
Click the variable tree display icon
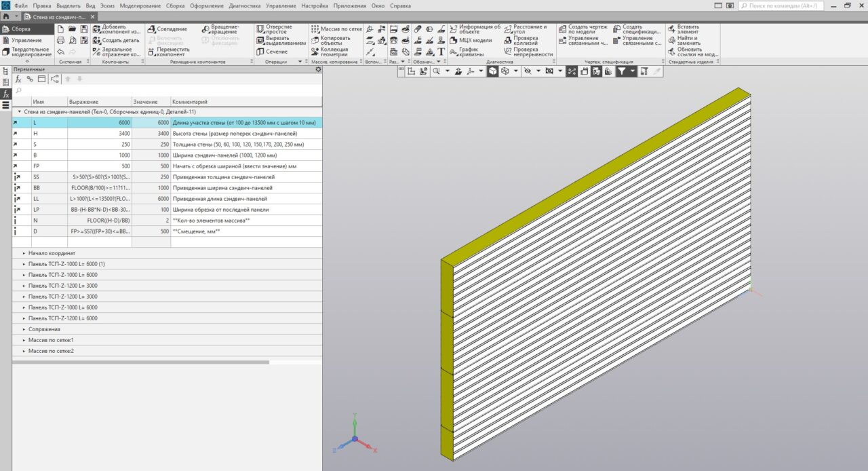click(54, 79)
